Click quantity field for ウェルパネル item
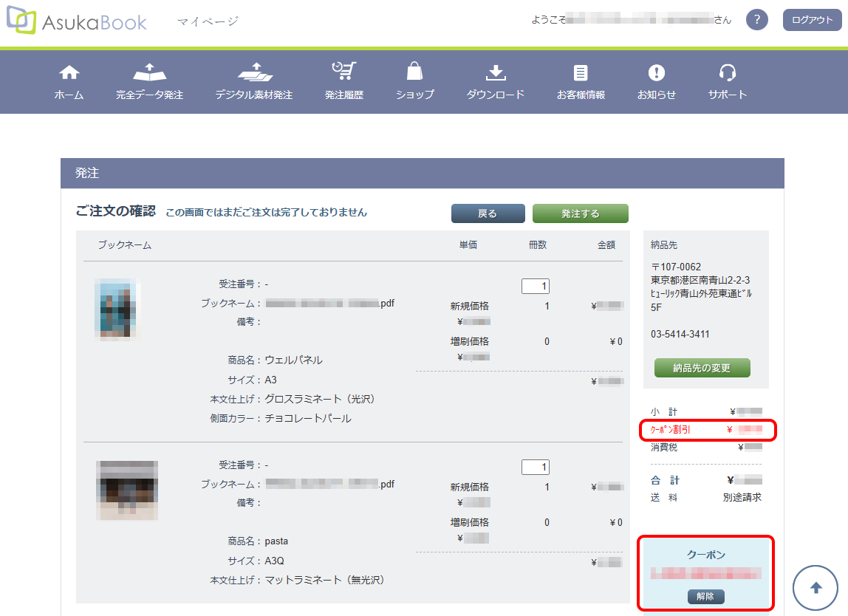The width and height of the screenshot is (848, 616). click(535, 286)
